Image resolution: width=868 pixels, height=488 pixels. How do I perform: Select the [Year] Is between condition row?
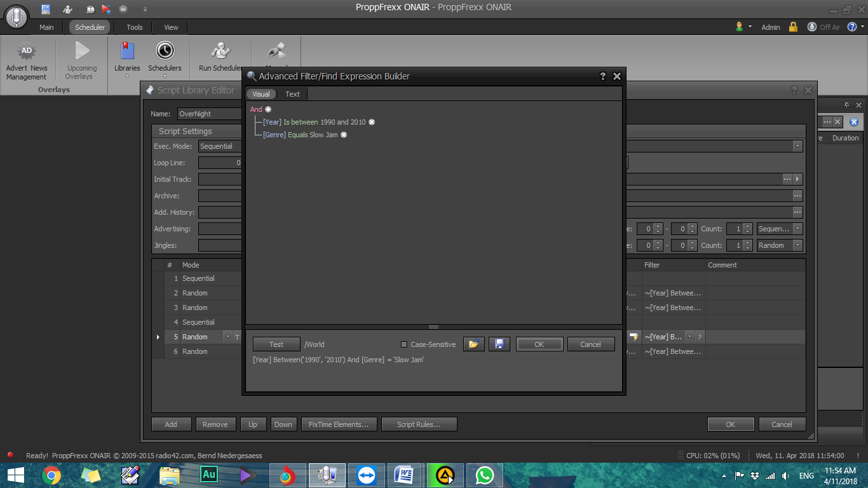[x=315, y=122]
